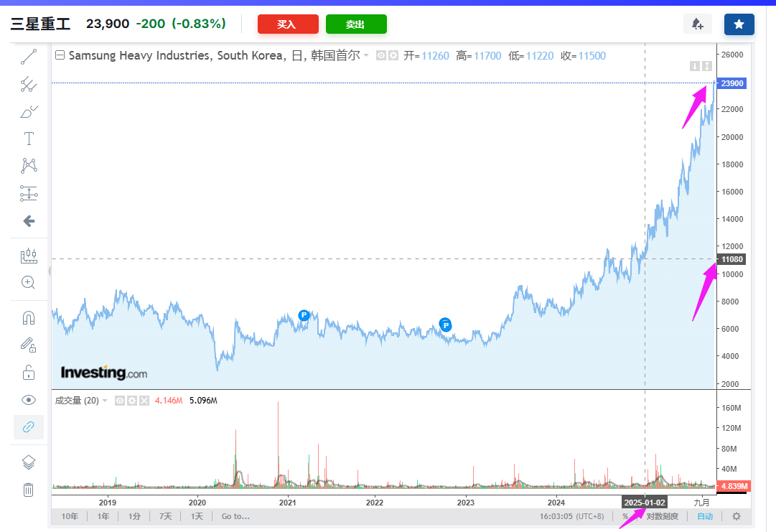Toggle stay-in-drawing-mode pencil lock
The width and height of the screenshot is (776, 532).
(28, 345)
